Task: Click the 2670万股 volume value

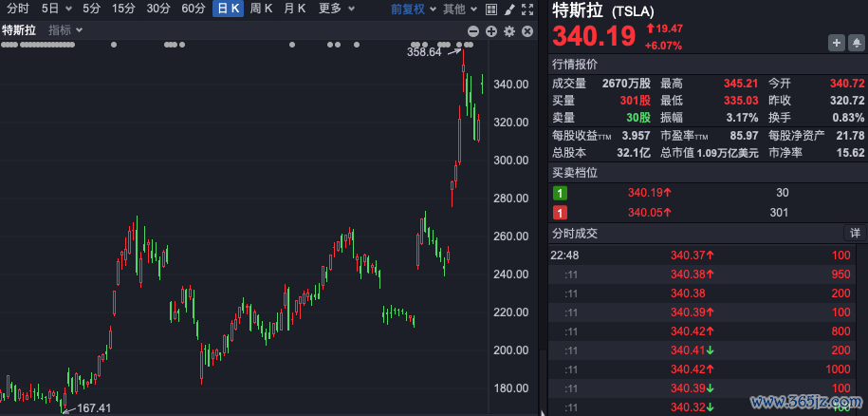Action: point(626,85)
